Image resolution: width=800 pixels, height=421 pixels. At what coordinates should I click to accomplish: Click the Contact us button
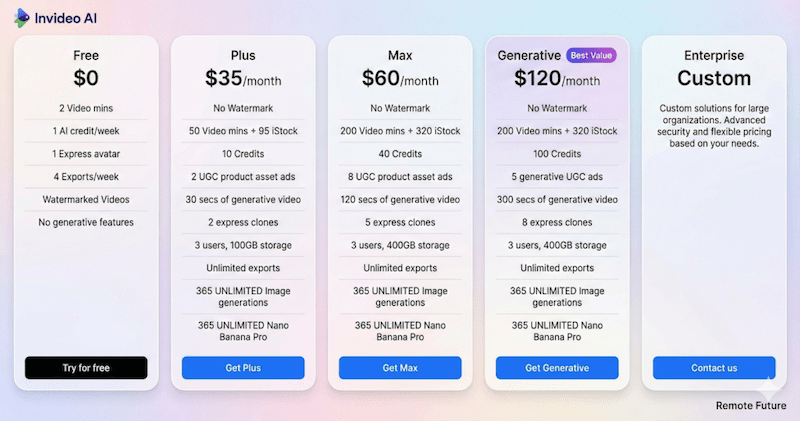[x=714, y=368]
